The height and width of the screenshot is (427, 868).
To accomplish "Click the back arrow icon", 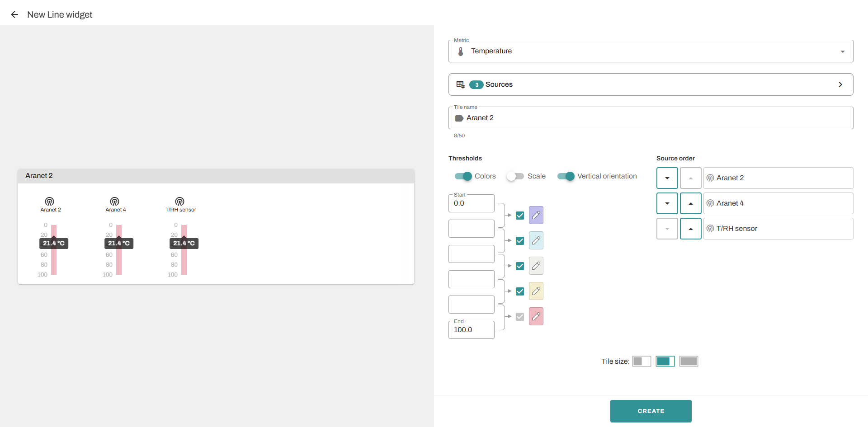I will [14, 14].
